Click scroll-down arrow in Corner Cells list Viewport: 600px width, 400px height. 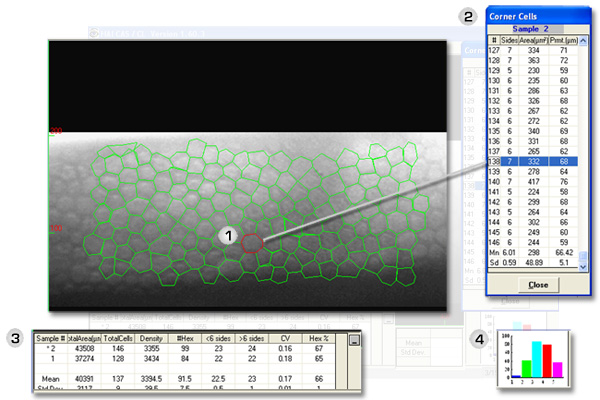[x=583, y=267]
